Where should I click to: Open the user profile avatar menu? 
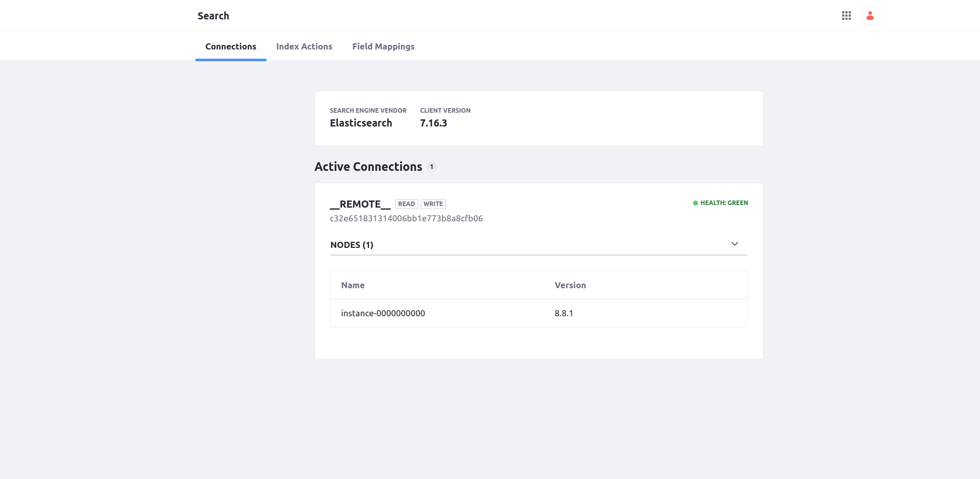[x=870, y=16]
